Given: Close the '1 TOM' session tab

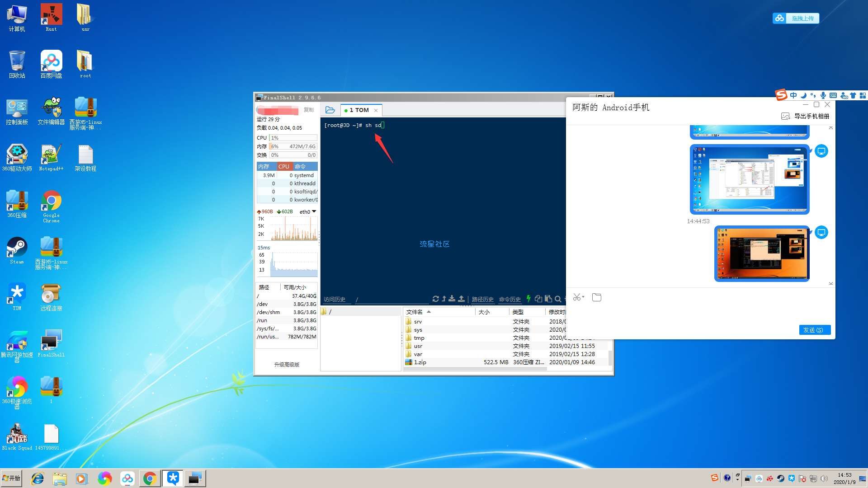Looking at the screenshot, I should coord(376,110).
